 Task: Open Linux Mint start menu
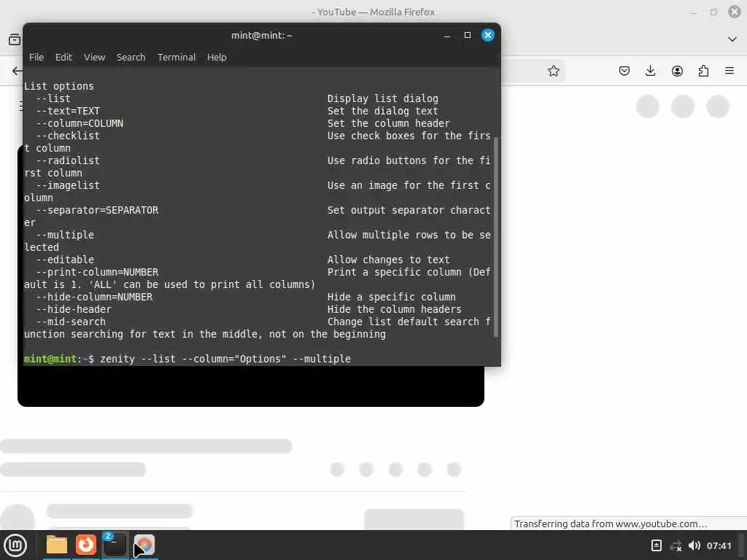[x=15, y=545]
